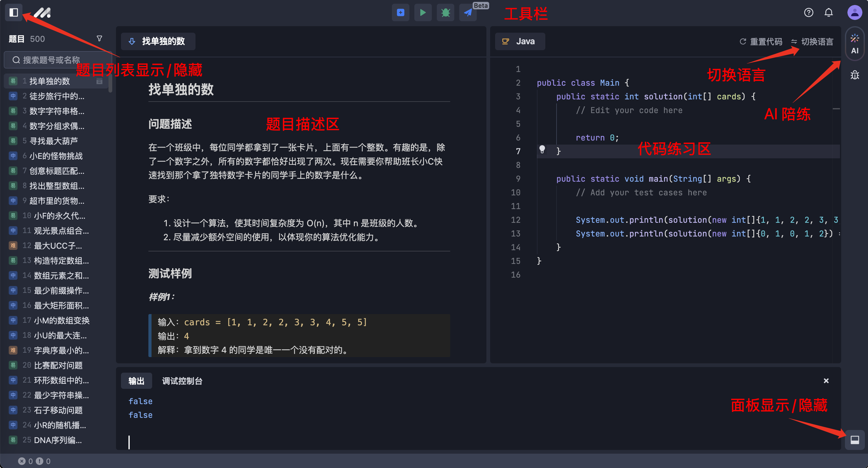
Task: Toggle the bottom panel visibility
Action: pos(855,439)
